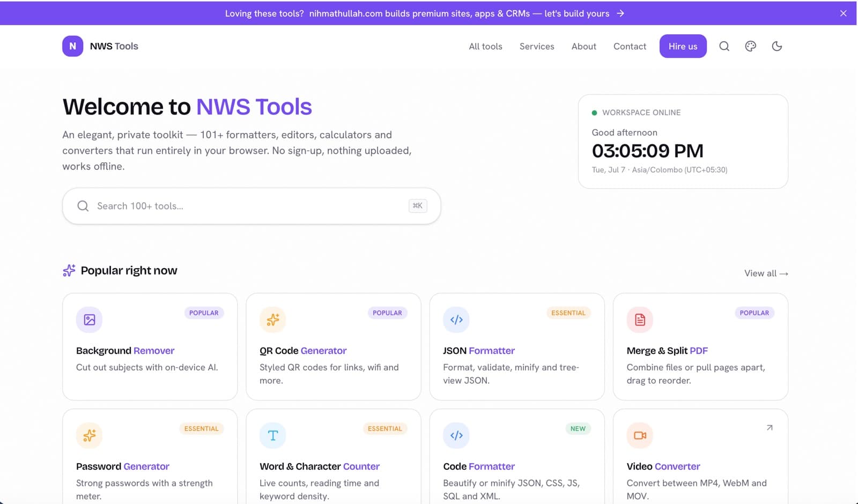Image resolution: width=858 pixels, height=504 pixels.
Task: Open Video Converter tool title
Action: coord(663,466)
